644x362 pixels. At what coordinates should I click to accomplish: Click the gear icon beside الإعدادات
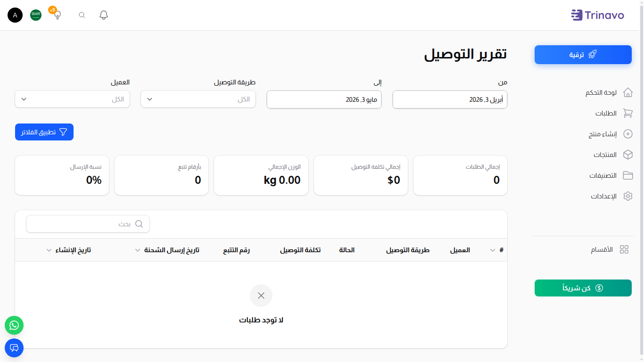click(x=627, y=196)
